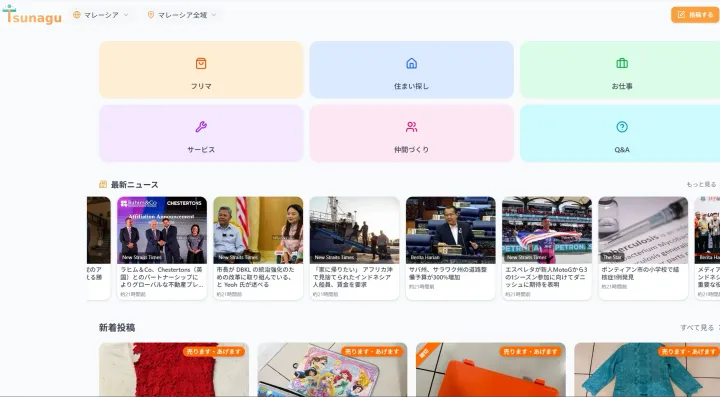Open the サービス wrench icon
The height and width of the screenshot is (397, 720).
(x=201, y=127)
